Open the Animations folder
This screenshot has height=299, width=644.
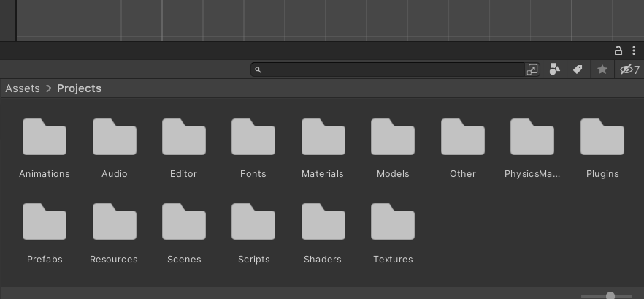click(x=45, y=137)
